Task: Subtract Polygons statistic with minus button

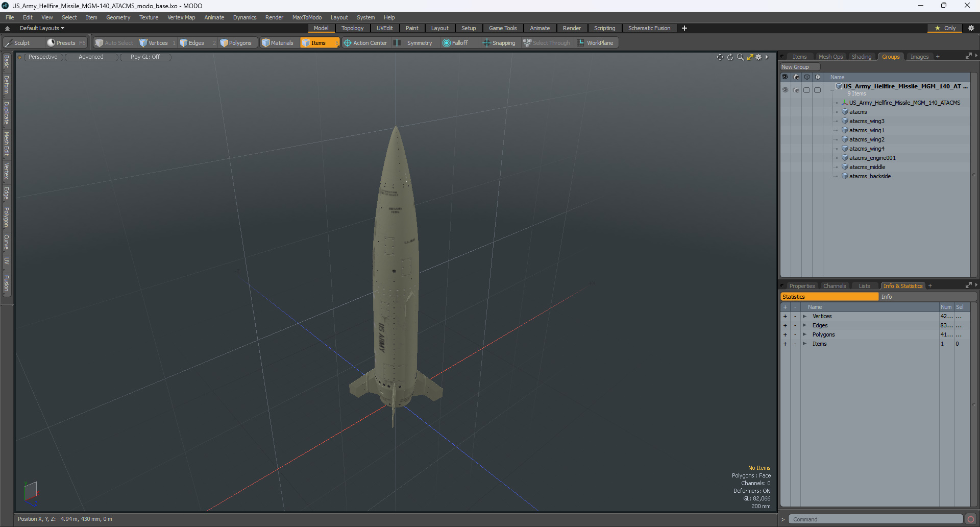Action: (795, 335)
